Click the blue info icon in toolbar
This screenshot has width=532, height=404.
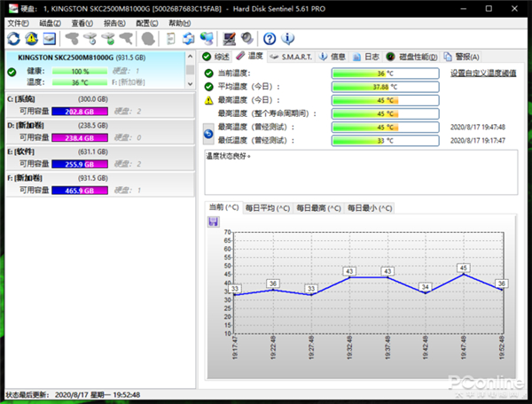[x=287, y=38]
